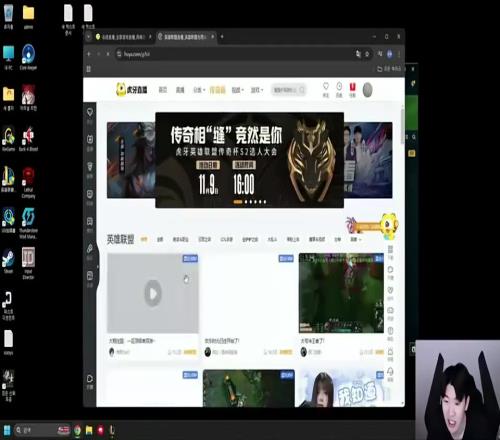Open the Chrome three-dot menu
The width and height of the screenshot is (500, 440).
coord(399,54)
